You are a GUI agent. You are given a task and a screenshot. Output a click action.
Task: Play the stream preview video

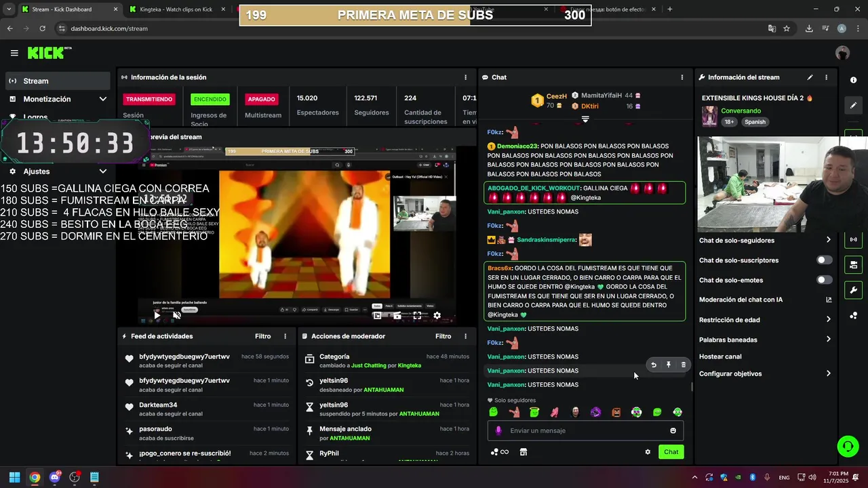pos(157,315)
